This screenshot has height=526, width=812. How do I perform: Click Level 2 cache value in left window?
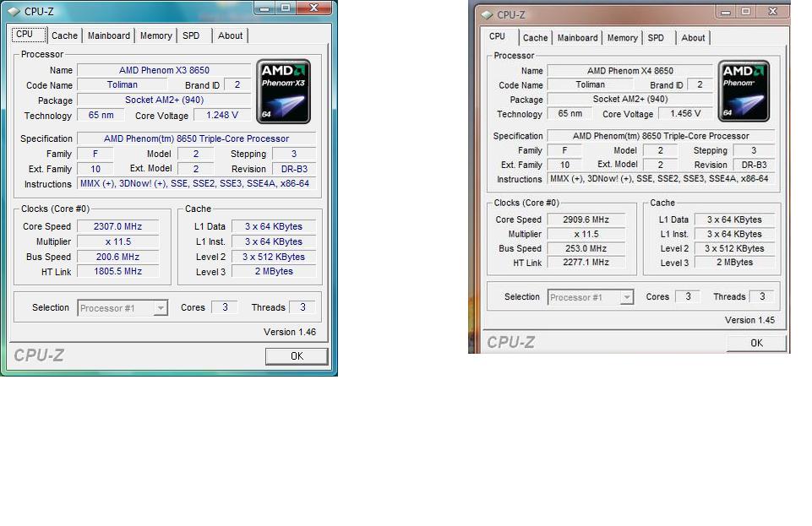click(x=274, y=257)
